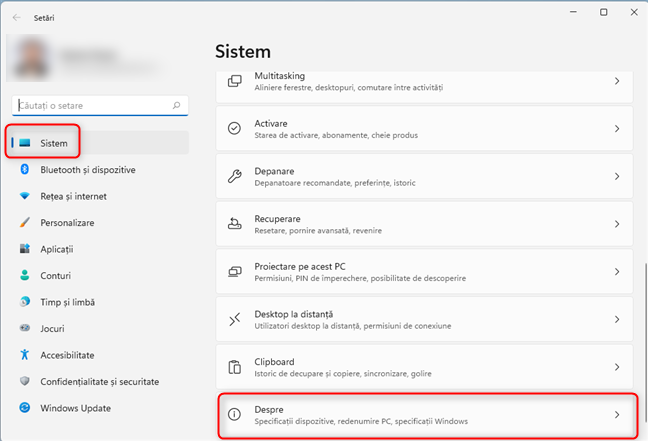Click the Depanare wrench icon
The width and height of the screenshot is (648, 441).
pyautogui.click(x=235, y=177)
